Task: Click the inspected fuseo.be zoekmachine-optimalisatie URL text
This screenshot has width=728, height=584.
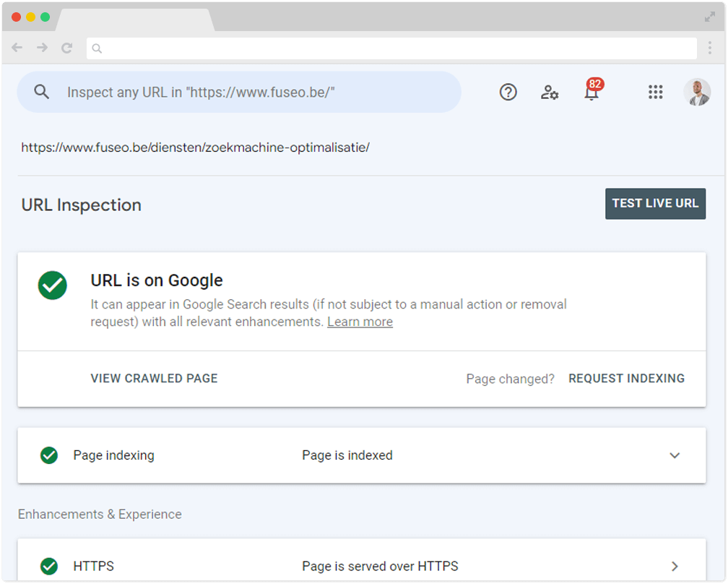Action: click(196, 147)
